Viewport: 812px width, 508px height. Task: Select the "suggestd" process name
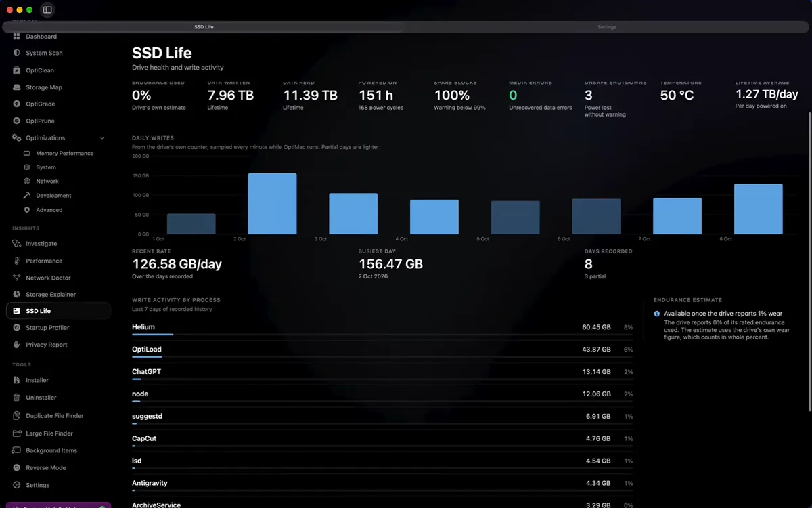point(147,417)
